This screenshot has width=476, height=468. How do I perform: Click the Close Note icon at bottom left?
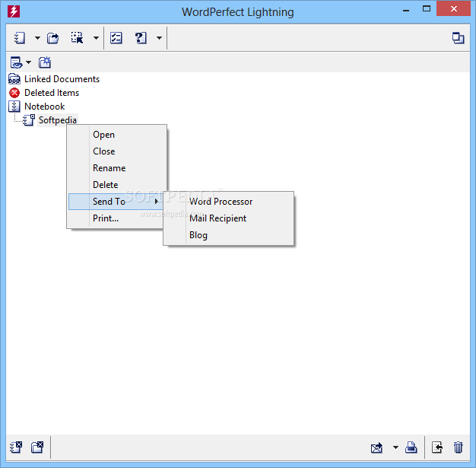point(16,447)
